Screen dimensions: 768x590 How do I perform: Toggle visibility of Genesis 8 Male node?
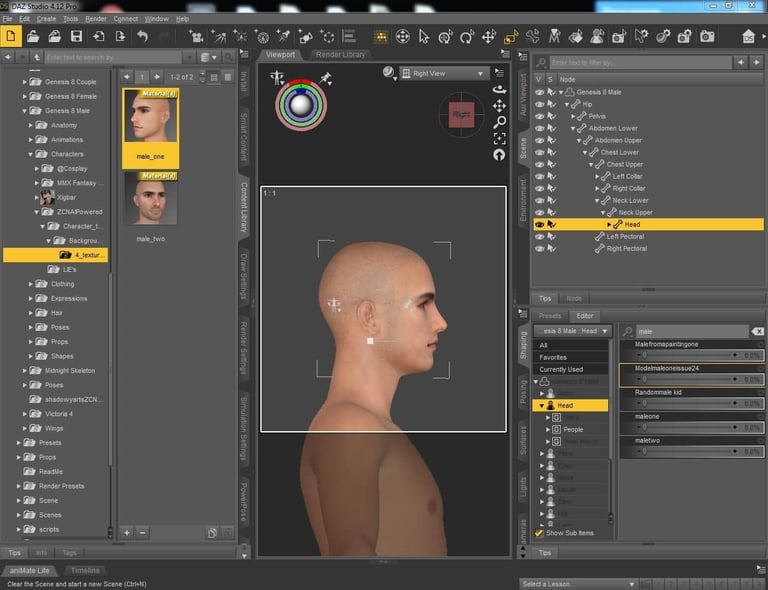point(540,92)
